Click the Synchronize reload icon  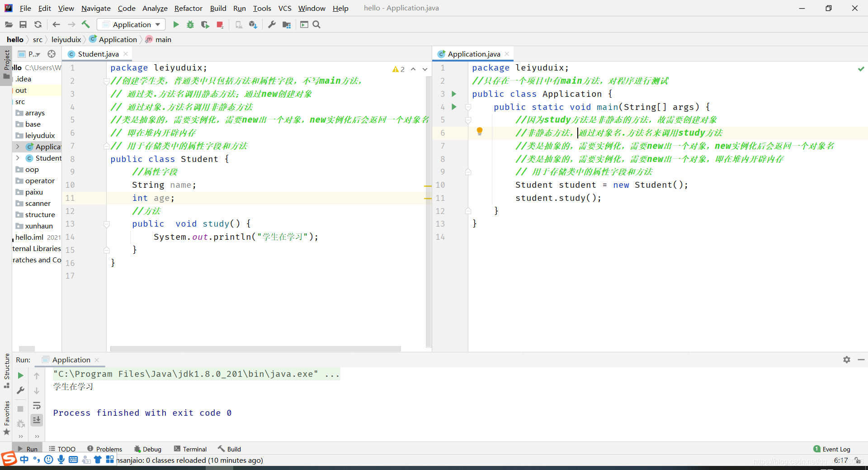pos(38,25)
